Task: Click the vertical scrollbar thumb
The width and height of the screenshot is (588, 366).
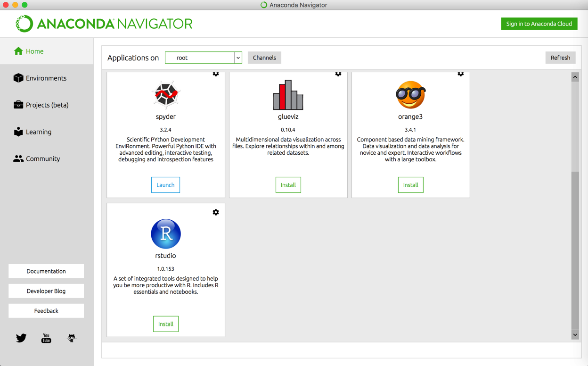Action: tap(575, 250)
